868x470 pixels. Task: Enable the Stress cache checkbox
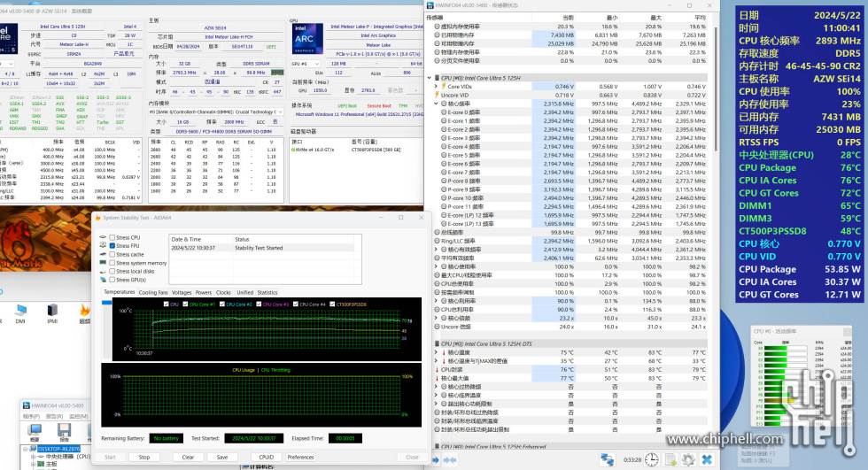pyautogui.click(x=112, y=254)
